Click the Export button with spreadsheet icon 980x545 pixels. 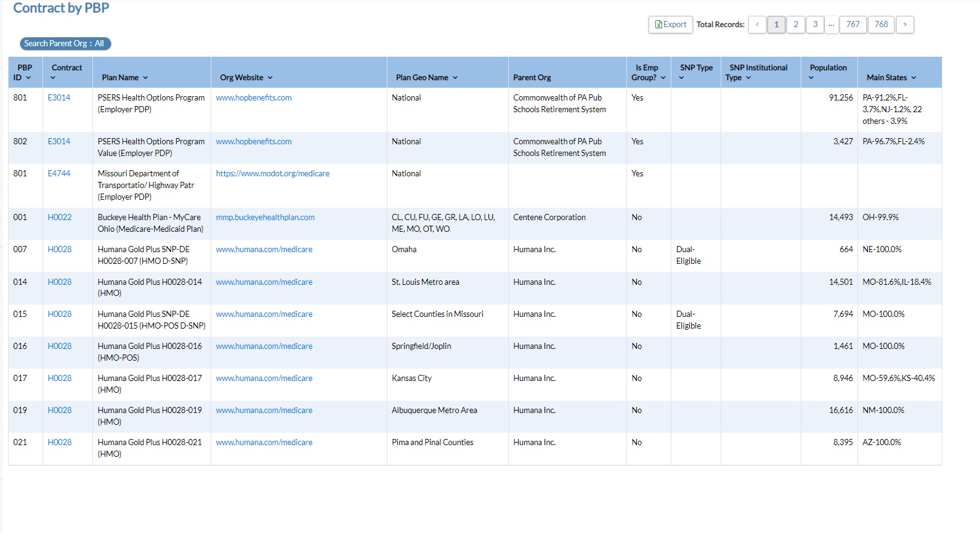(670, 25)
